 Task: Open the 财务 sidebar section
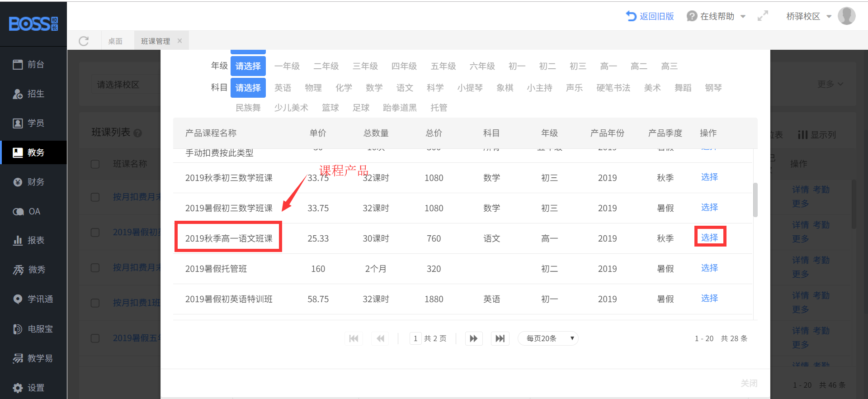33,182
